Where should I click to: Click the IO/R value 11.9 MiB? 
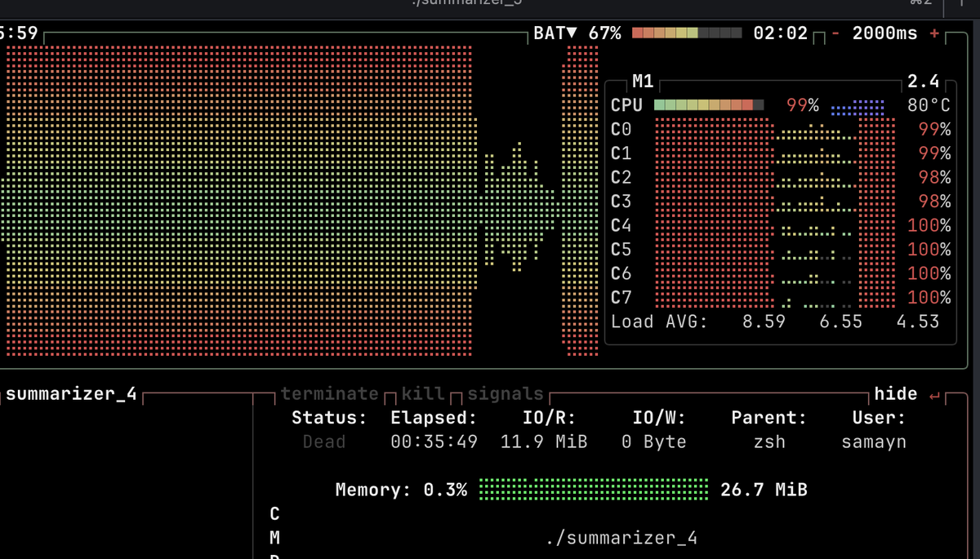tap(544, 441)
